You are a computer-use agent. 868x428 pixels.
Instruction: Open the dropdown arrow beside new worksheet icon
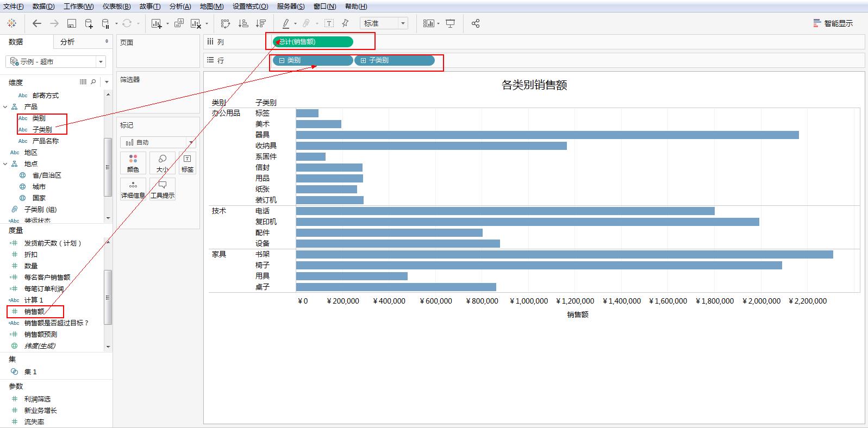167,23
